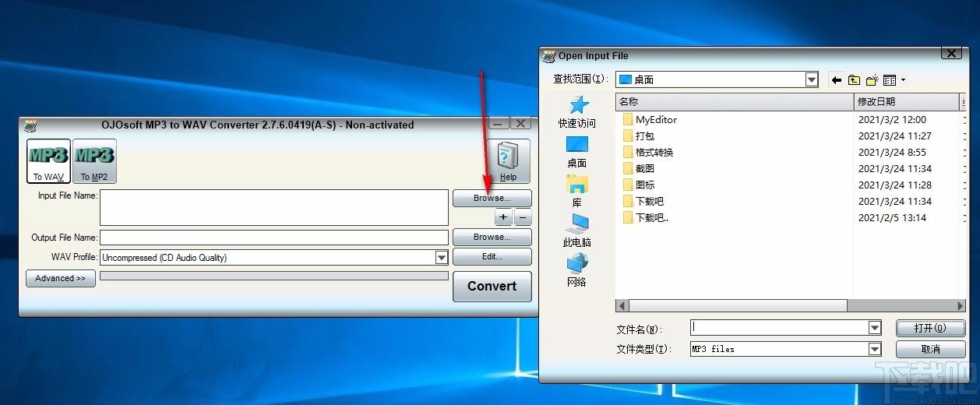This screenshot has width=980, height=405.
Task: Click the file list's horizontal scrollbar thumb
Action: (737, 306)
